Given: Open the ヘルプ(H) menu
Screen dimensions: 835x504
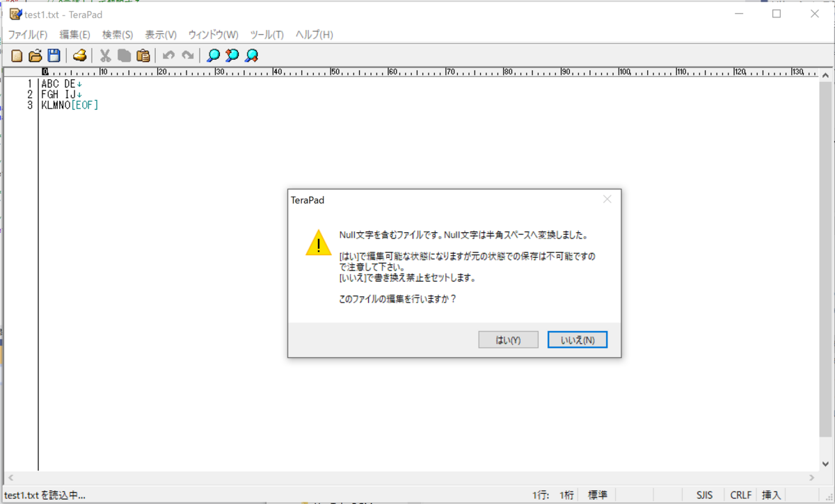Looking at the screenshot, I should [314, 35].
